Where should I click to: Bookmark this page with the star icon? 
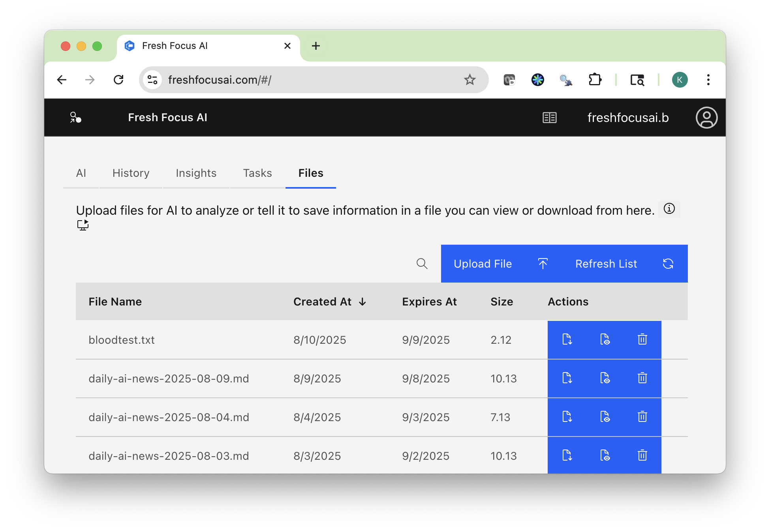pos(470,80)
